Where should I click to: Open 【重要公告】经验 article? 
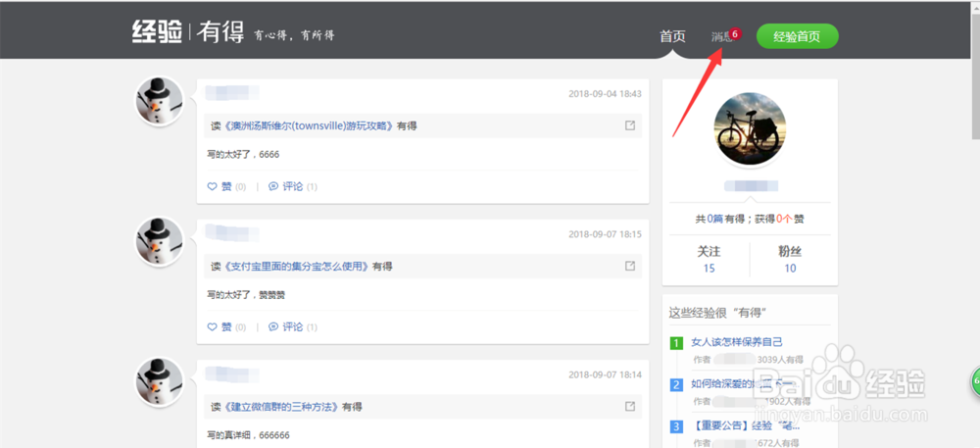point(745,426)
